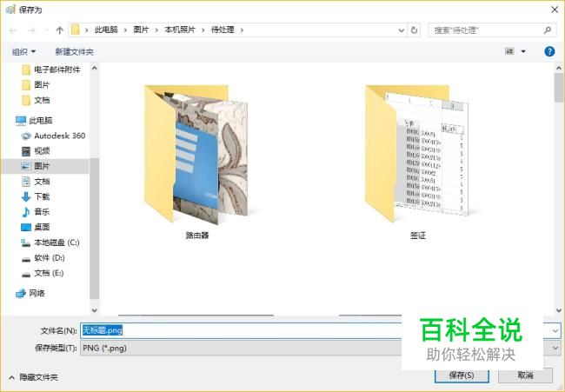This screenshot has height=392, width=565.
Task: Click 图片 in the address breadcrumb
Action: pos(141,30)
